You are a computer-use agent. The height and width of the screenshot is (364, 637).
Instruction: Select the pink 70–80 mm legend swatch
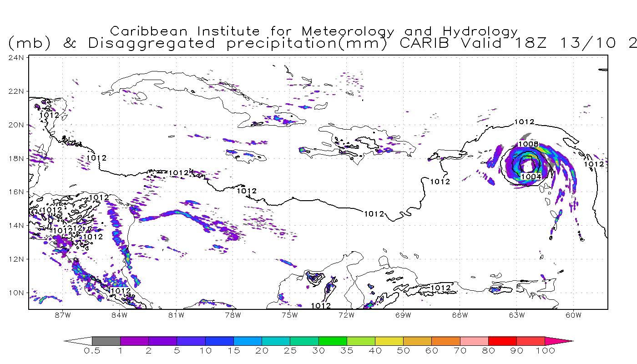(474, 341)
